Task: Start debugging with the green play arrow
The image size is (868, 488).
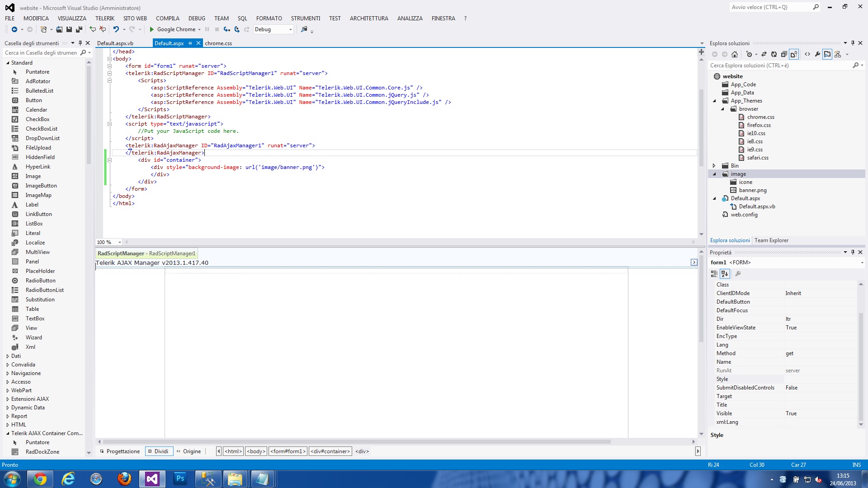Action: pos(152,29)
